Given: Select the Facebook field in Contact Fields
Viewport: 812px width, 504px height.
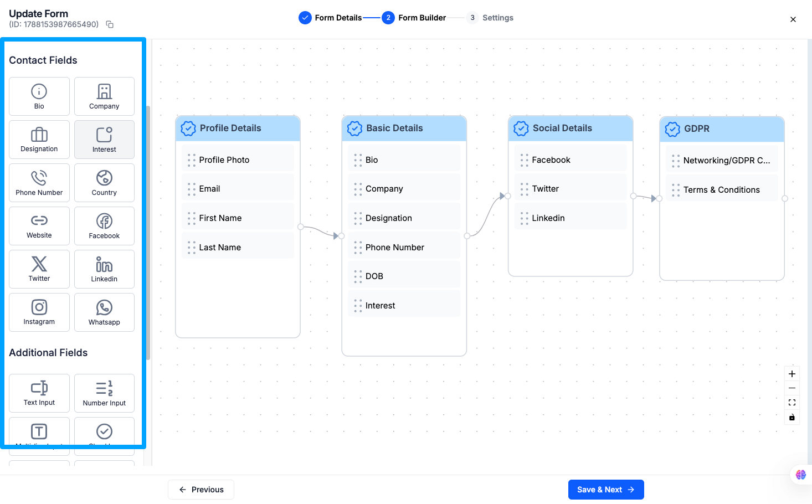Looking at the screenshot, I should click(x=104, y=226).
